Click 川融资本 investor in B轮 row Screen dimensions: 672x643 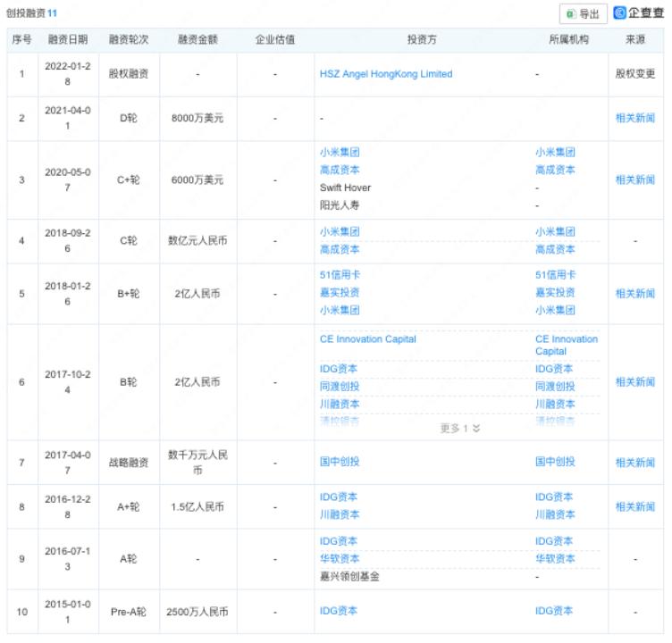point(340,404)
